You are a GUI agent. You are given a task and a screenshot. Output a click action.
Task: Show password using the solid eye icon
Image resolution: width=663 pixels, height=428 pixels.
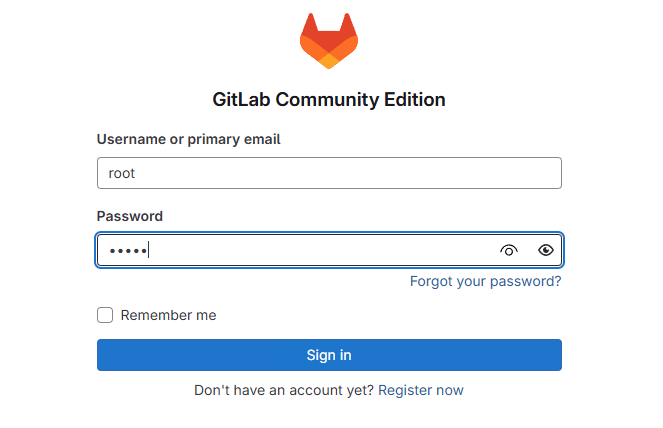tap(545, 251)
